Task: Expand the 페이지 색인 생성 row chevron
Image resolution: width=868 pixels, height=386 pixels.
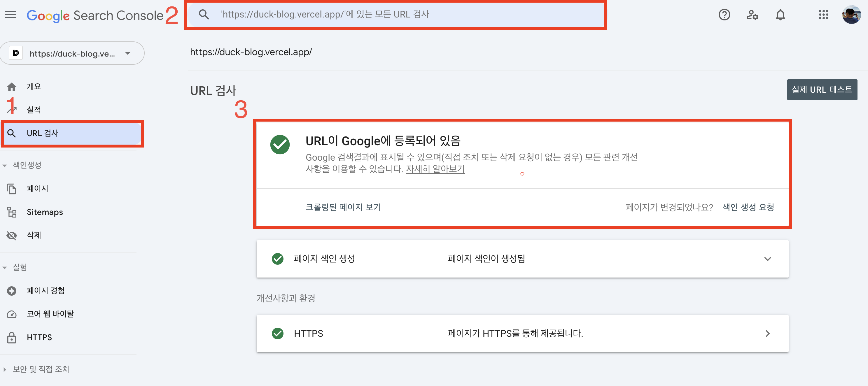Action: pyautogui.click(x=767, y=259)
